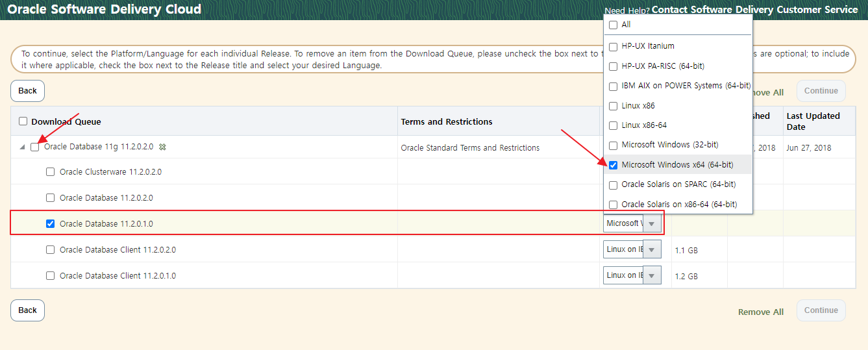Collapse the Oracle Database 11g 11.2.0.2.0 tree
Viewport: 868px width, 350px height.
click(22, 147)
